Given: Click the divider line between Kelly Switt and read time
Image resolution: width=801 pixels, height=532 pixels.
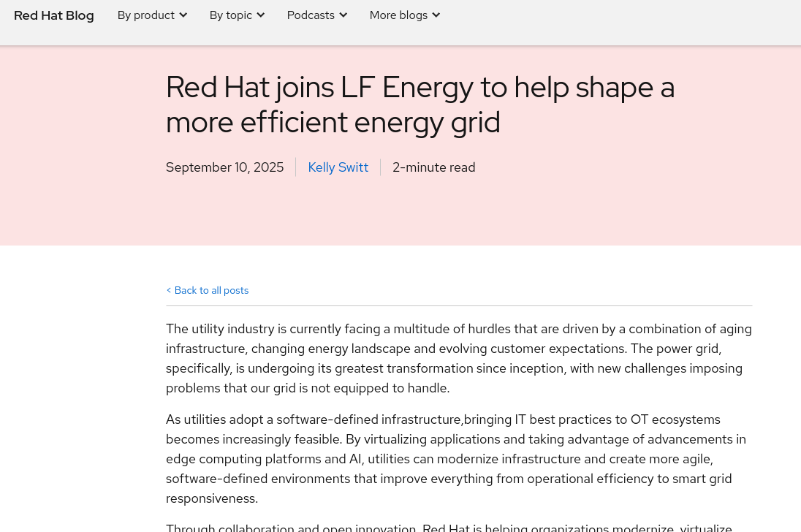Looking at the screenshot, I should (380, 167).
